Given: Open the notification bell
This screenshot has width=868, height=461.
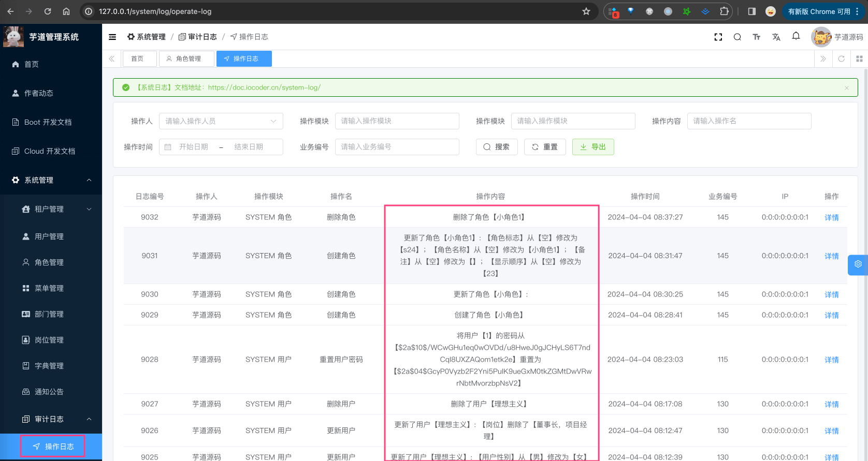Looking at the screenshot, I should pyautogui.click(x=796, y=36).
